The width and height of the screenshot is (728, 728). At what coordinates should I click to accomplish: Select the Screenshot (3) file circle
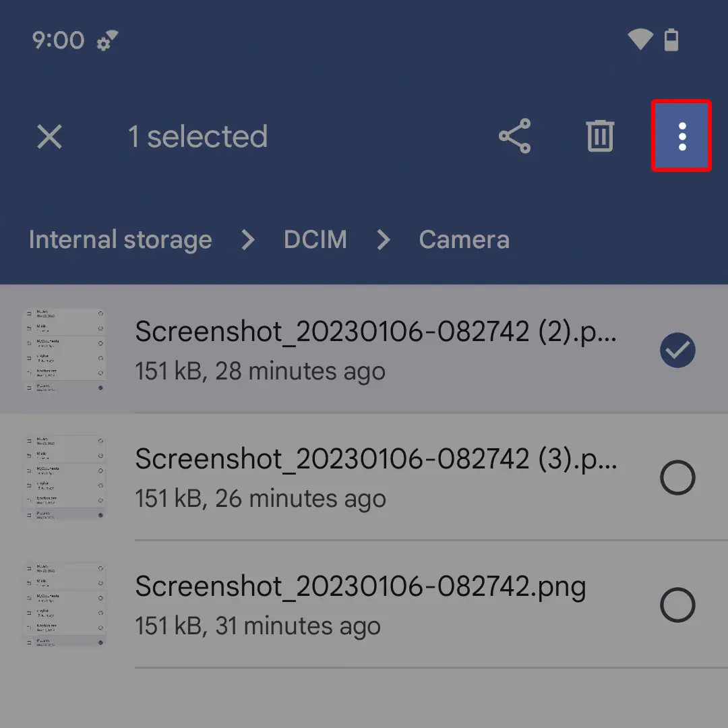[677, 478]
